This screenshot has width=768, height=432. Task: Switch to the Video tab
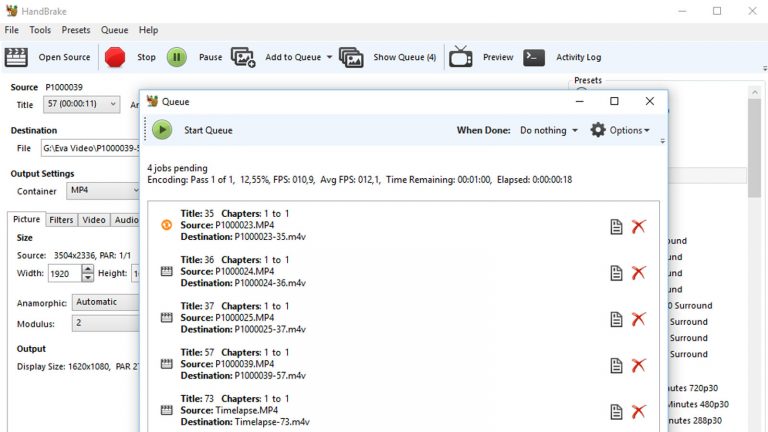(94, 220)
